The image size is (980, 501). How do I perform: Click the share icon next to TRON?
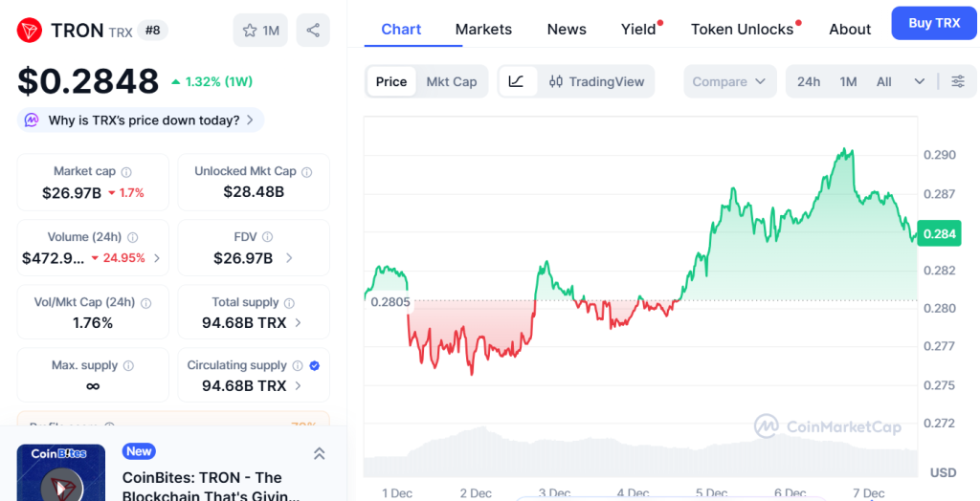point(313,31)
